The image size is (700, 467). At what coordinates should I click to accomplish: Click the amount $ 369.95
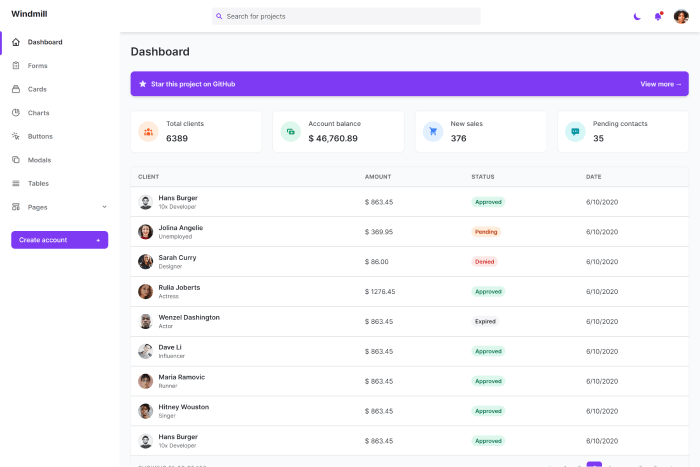click(379, 232)
